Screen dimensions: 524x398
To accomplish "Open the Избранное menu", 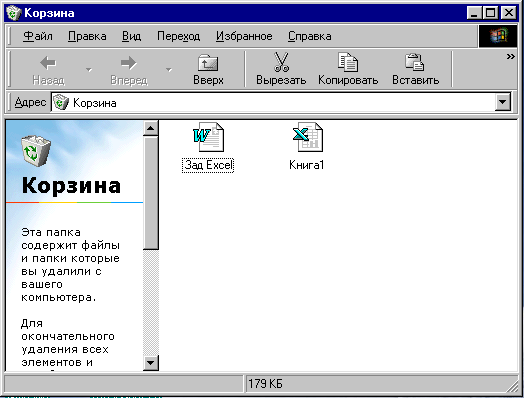I will click(x=244, y=36).
